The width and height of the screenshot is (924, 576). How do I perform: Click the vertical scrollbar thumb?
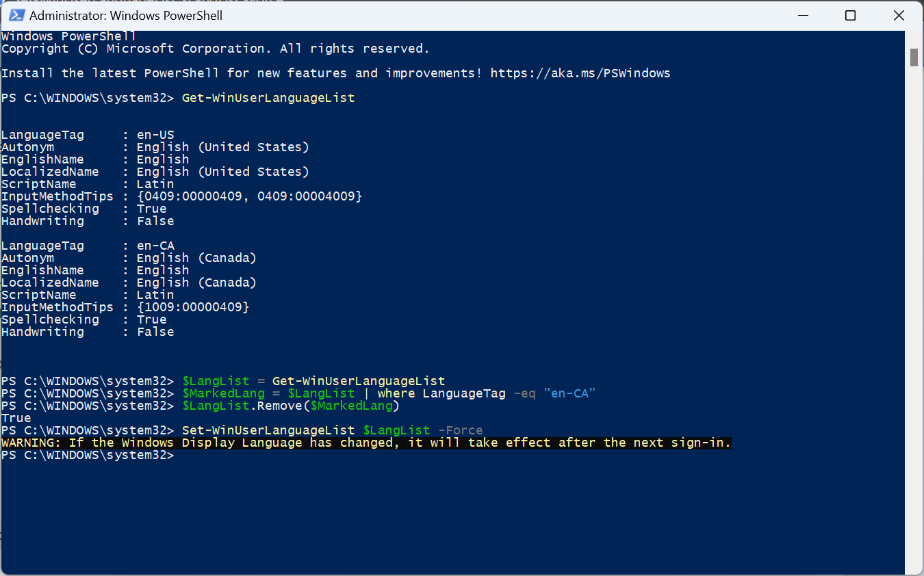[914, 57]
